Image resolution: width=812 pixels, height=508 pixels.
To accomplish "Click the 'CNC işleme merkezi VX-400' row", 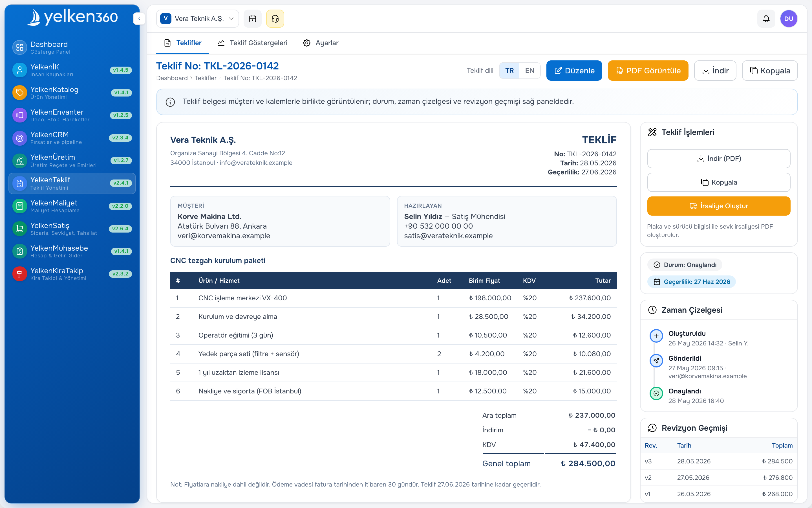I will [393, 298].
